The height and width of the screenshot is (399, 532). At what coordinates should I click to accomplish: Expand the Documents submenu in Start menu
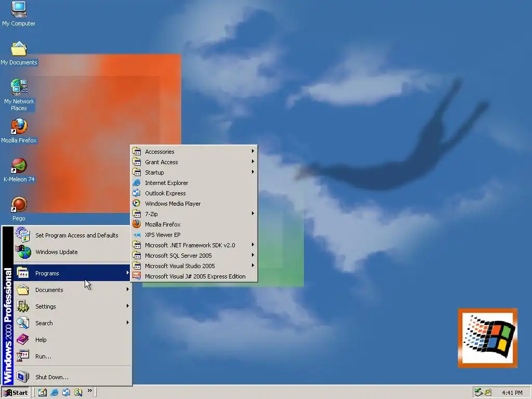pos(72,290)
